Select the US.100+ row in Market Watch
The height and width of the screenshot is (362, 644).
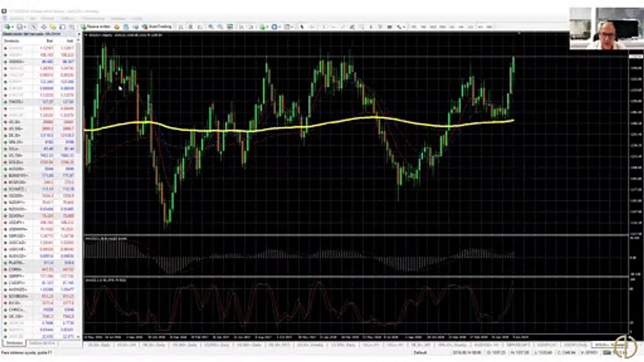[x=39, y=155]
